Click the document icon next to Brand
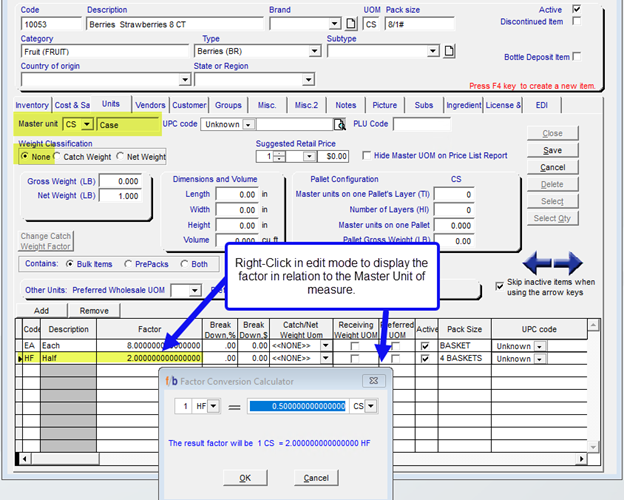Screen dimensions: 624x500 click(350, 23)
